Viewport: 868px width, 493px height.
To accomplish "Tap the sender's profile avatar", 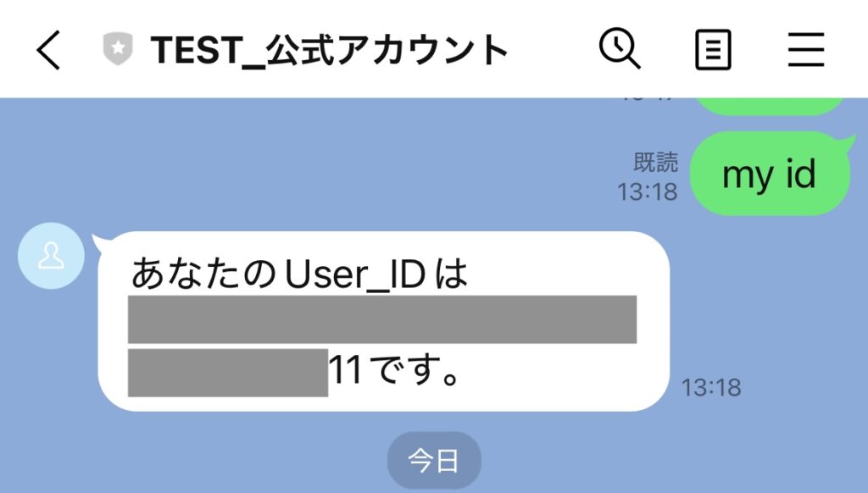I will pyautogui.click(x=51, y=256).
